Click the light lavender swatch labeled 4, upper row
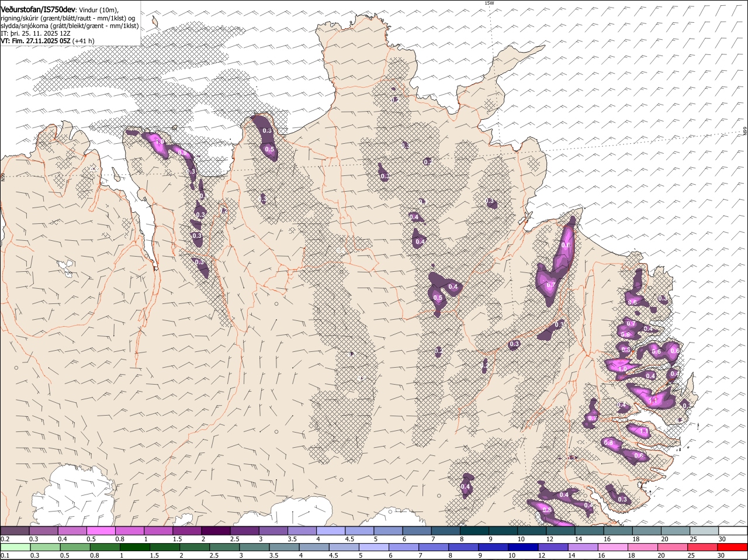This screenshot has height=560, width=748. 331,531
